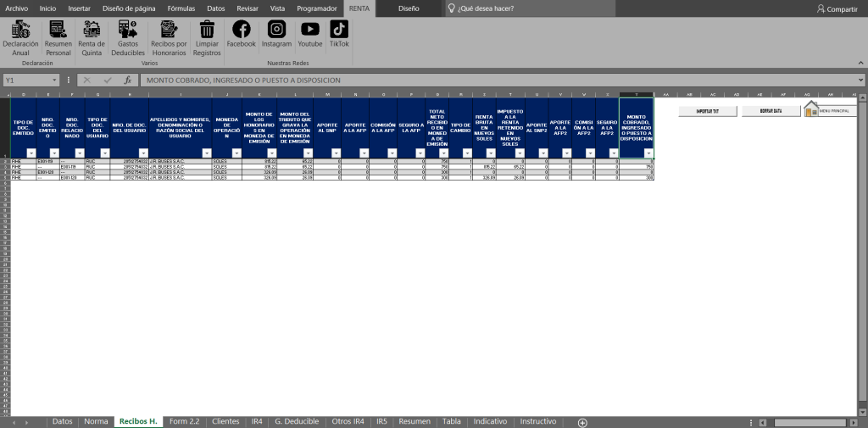868x428 pixels.
Task: Switch to the Clientes sheet tab
Action: pos(225,422)
